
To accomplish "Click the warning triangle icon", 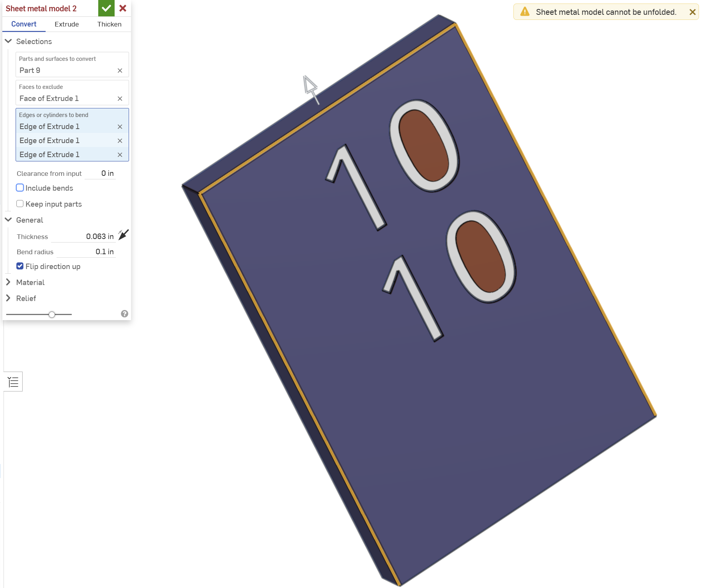I will click(525, 12).
